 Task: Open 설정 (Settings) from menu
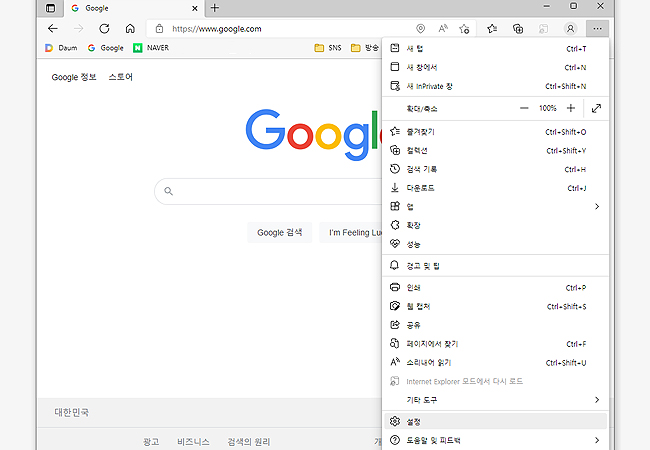495,421
